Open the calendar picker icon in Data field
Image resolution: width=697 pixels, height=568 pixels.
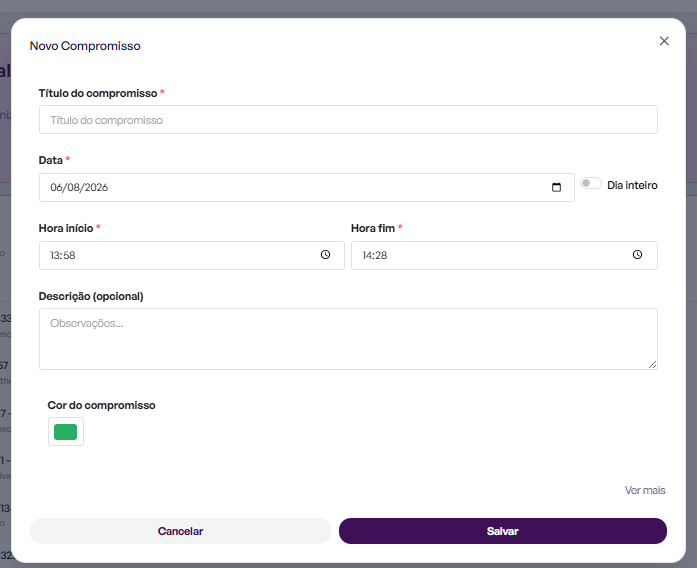pyautogui.click(x=556, y=187)
